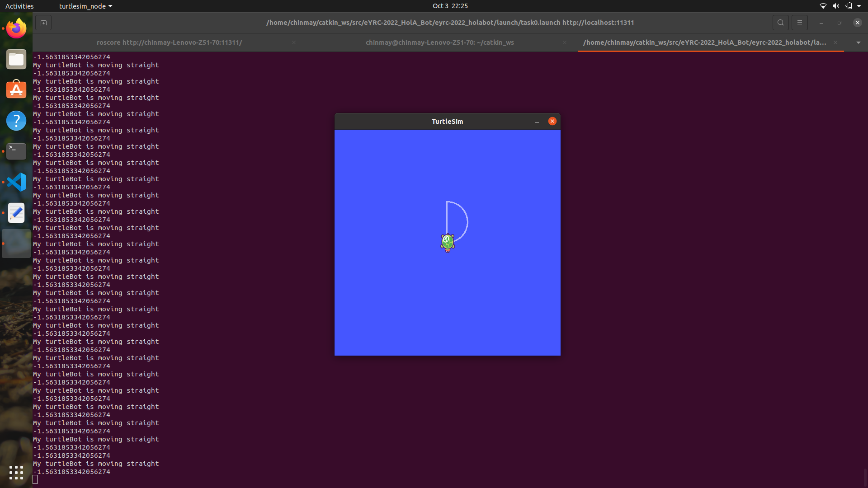The width and height of the screenshot is (868, 488).
Task: Show Applications grid
Action: [x=16, y=473]
